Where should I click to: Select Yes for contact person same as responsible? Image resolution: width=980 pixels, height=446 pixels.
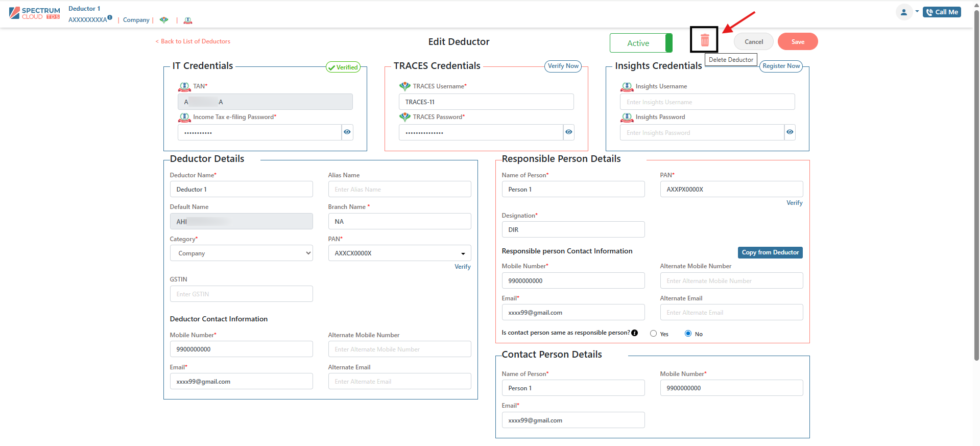(653, 334)
